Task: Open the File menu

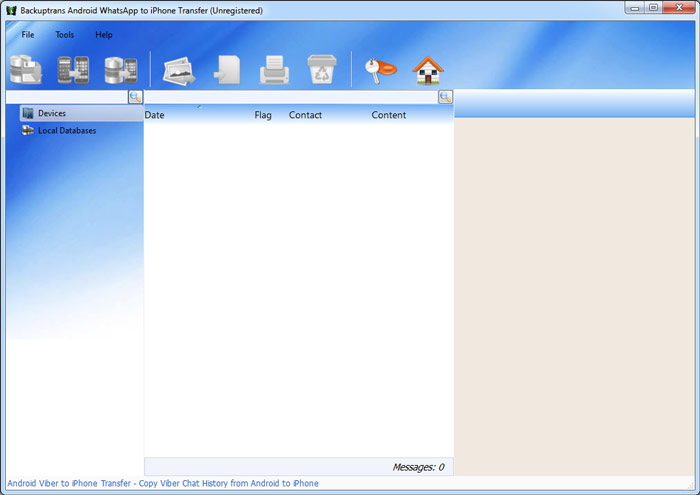Action: (x=28, y=35)
